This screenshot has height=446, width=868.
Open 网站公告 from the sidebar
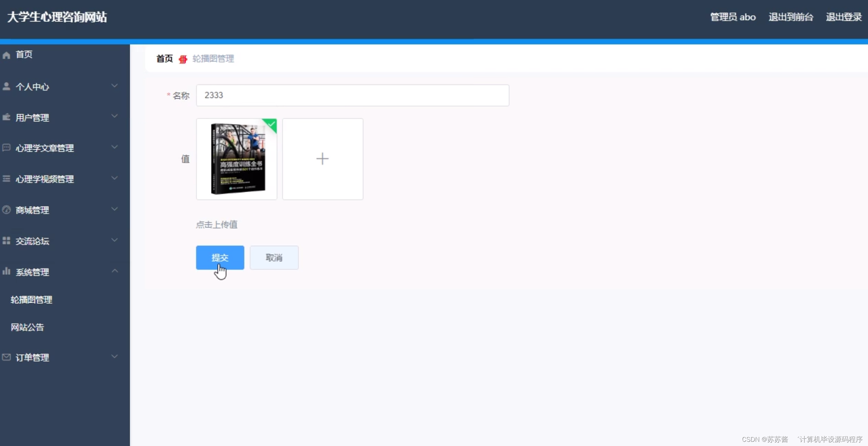tap(27, 327)
